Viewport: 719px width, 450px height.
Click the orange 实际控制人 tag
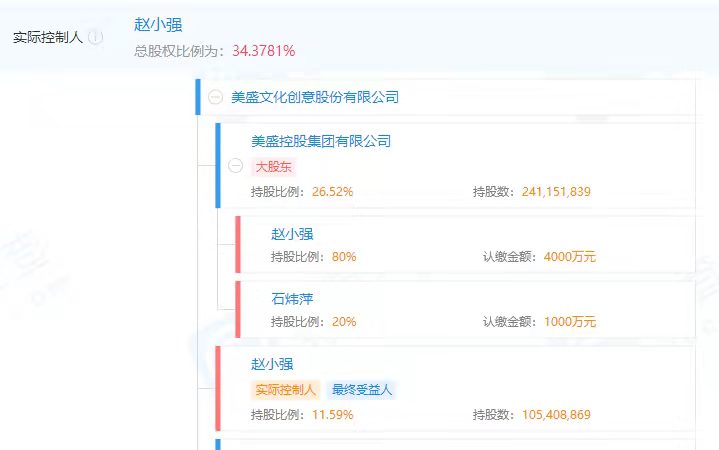(285, 390)
